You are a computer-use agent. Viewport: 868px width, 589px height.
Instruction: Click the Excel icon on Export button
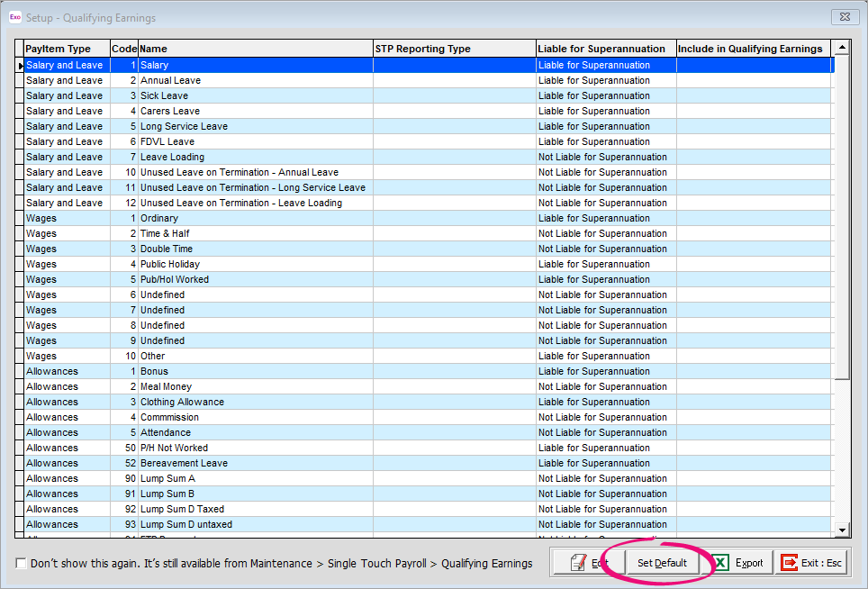pyautogui.click(x=720, y=563)
